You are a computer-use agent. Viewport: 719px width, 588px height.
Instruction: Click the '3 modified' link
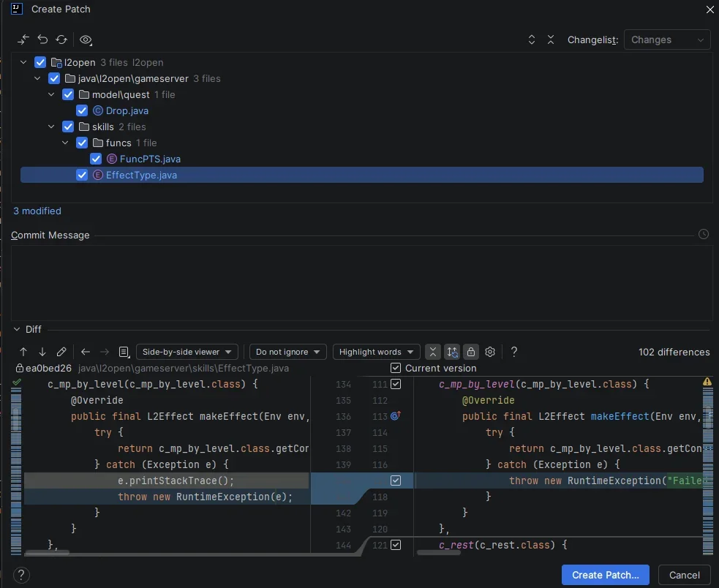pyautogui.click(x=37, y=211)
